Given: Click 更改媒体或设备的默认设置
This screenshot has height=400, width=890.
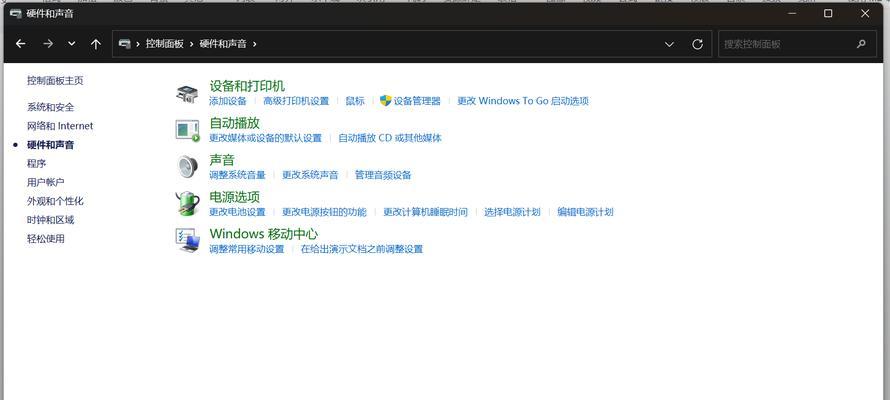Looking at the screenshot, I should tap(265, 138).
